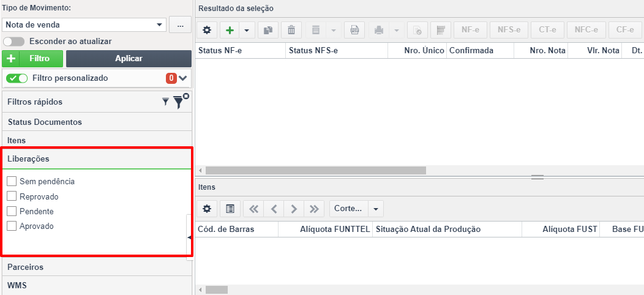Click funnel with gear icon in Filtros rápidos
The width and height of the screenshot is (644, 295).
click(181, 101)
